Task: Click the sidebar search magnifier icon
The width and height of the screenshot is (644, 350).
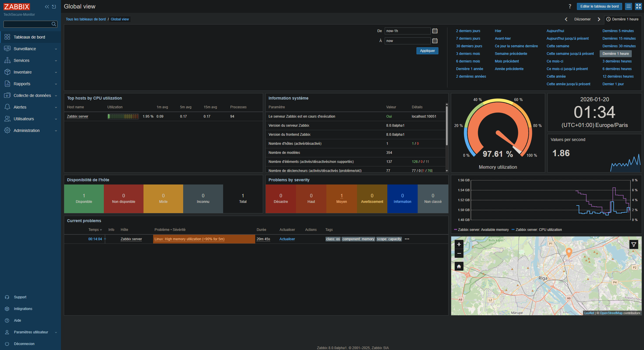Action: [x=54, y=24]
